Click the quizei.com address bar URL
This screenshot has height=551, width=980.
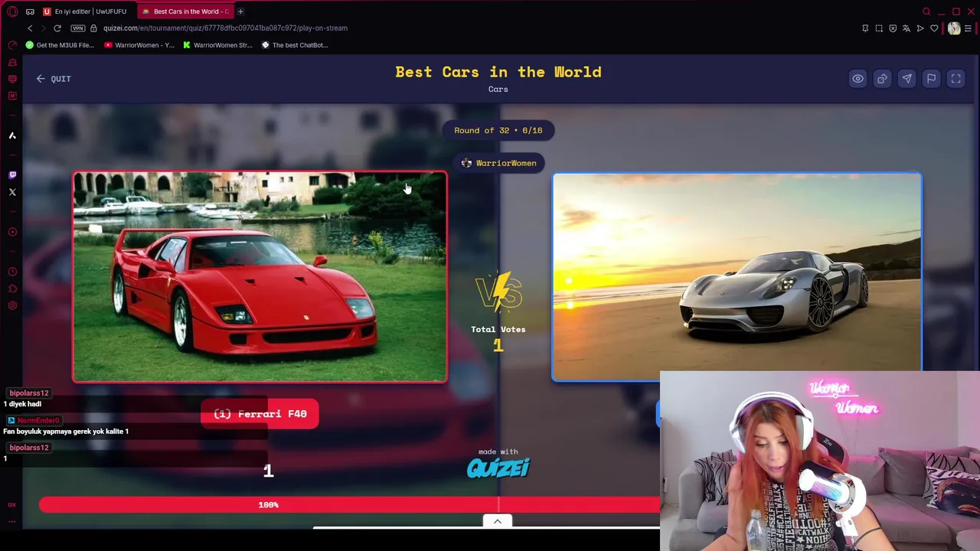pyautogui.click(x=225, y=28)
